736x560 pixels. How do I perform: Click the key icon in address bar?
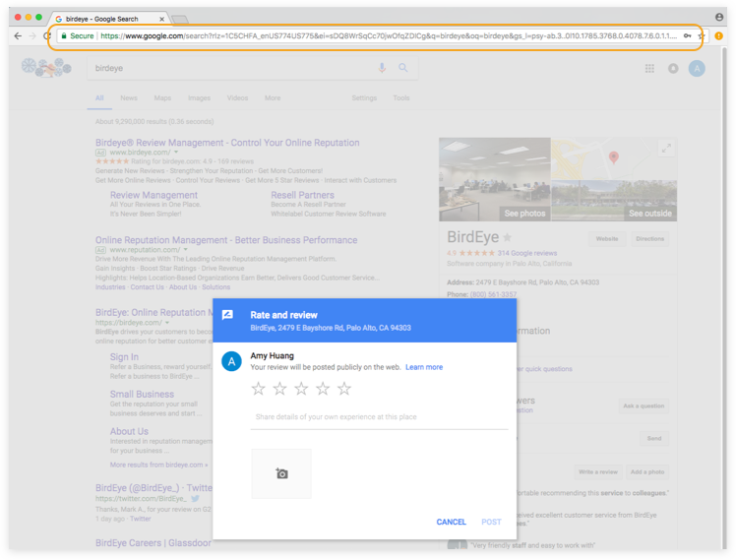687,35
